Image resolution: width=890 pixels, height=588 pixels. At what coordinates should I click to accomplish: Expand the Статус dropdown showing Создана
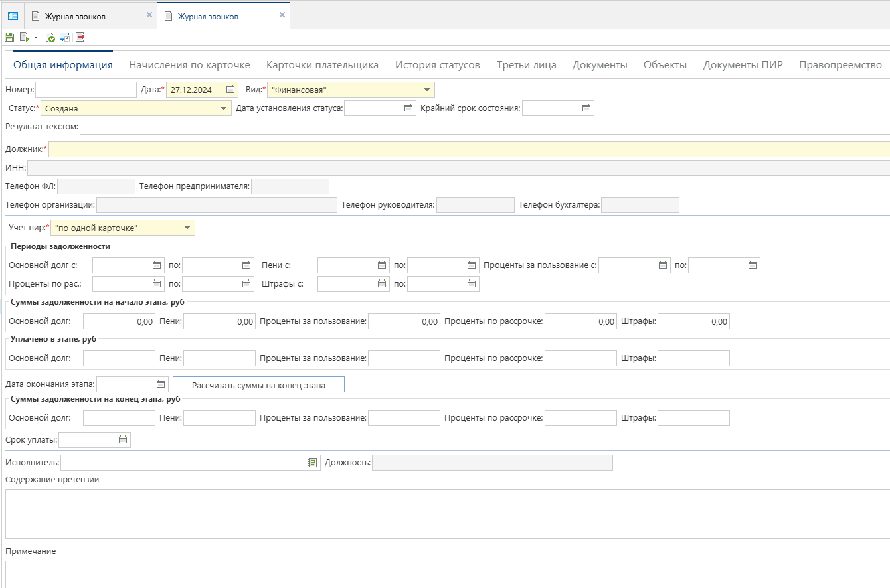point(224,108)
